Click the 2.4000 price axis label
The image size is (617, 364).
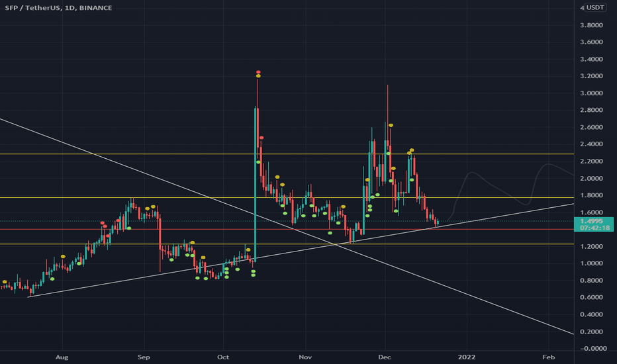coord(591,144)
